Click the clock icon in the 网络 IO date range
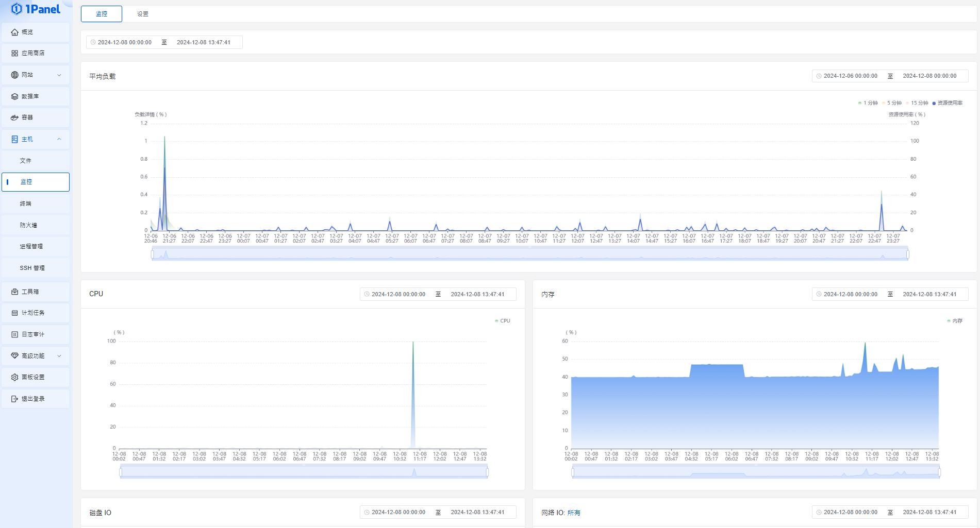The height and width of the screenshot is (528, 980). pos(819,512)
